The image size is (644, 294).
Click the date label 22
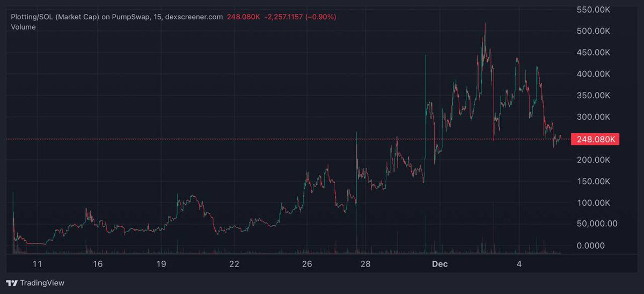[234, 264]
